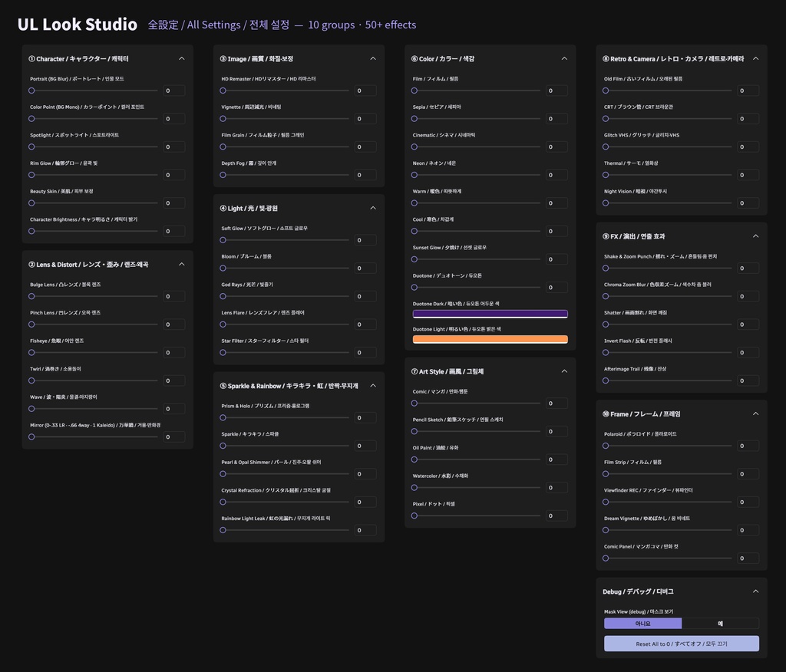Collapse the Character group chevron

pyautogui.click(x=181, y=58)
